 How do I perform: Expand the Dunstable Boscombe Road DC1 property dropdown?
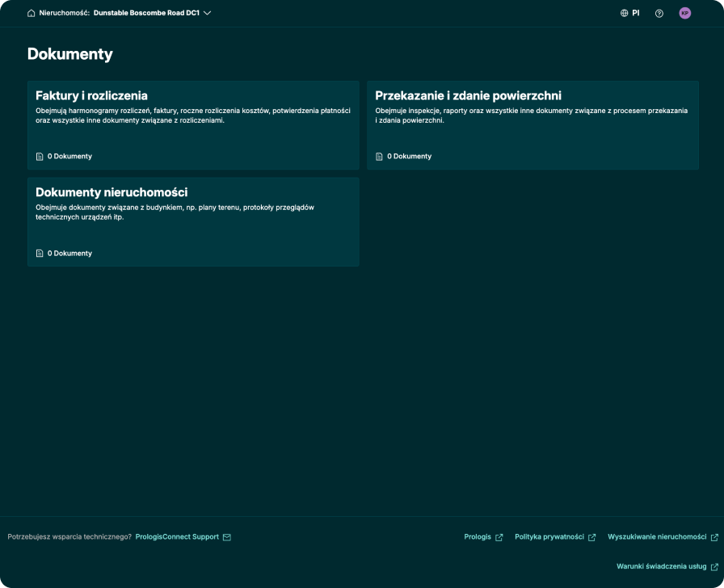[x=152, y=13]
